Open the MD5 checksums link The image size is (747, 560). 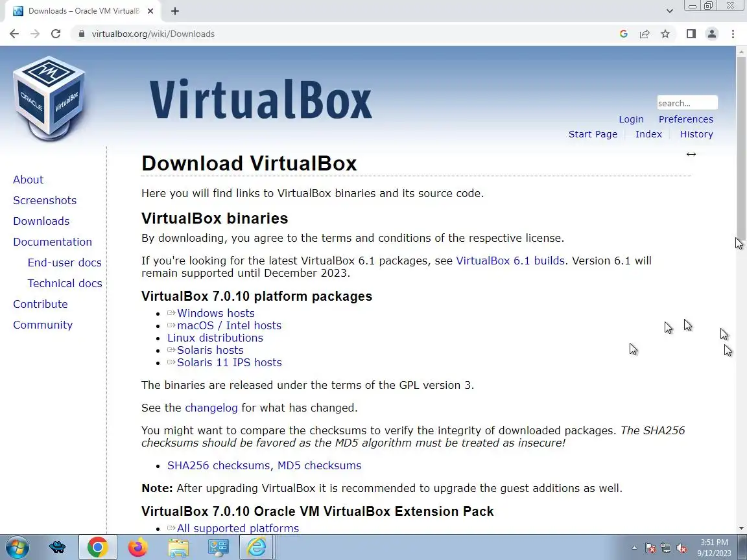pos(319,465)
